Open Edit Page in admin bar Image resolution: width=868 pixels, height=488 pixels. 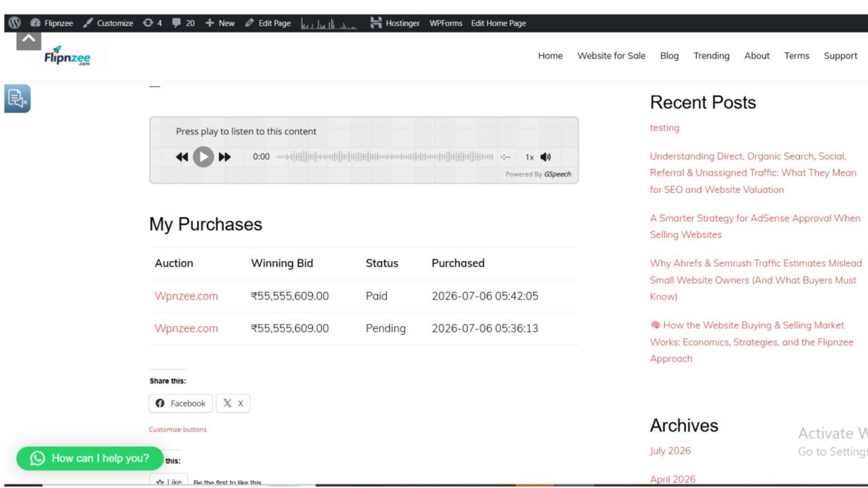click(268, 23)
